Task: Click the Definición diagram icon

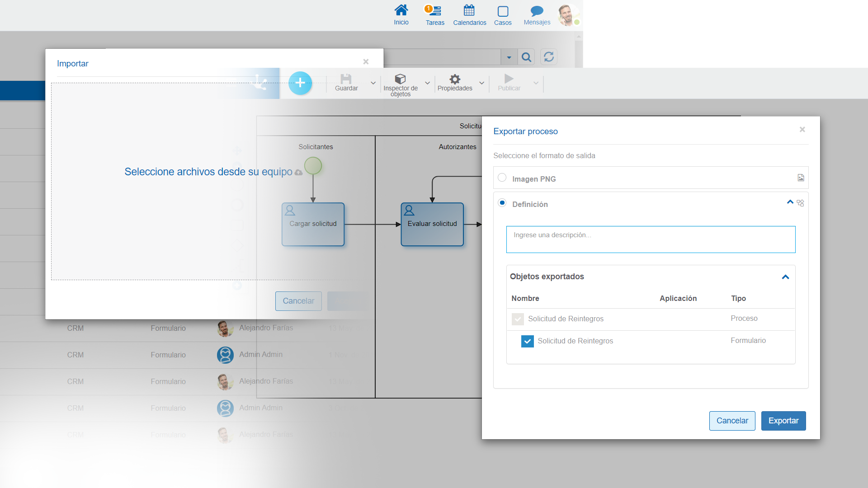Action: (x=800, y=203)
